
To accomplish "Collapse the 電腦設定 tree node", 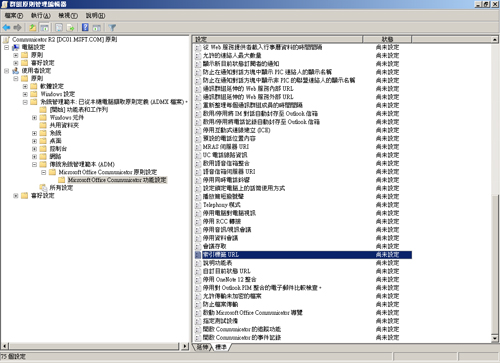I will click(x=6, y=47).
